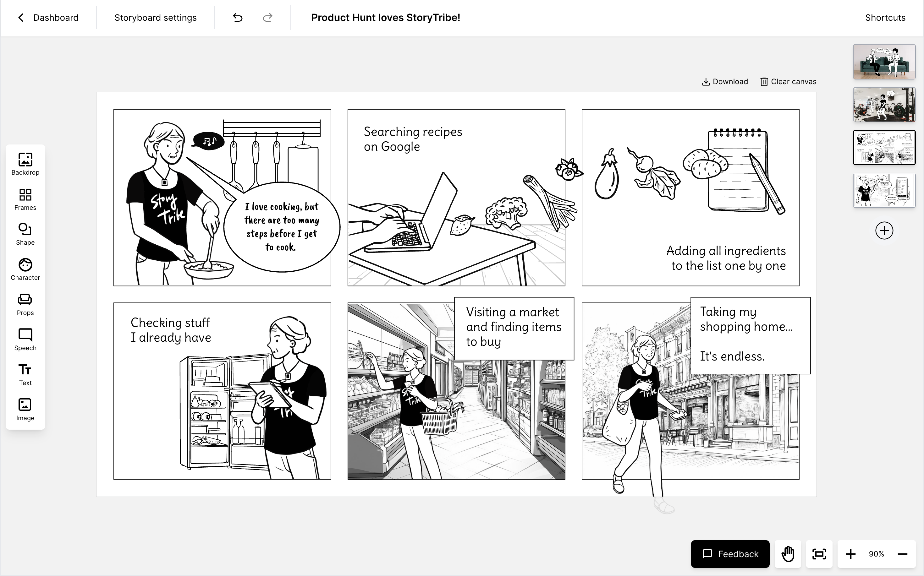Viewport: 924px width, 576px height.
Task: Click the 90% zoom level
Action: tap(876, 554)
